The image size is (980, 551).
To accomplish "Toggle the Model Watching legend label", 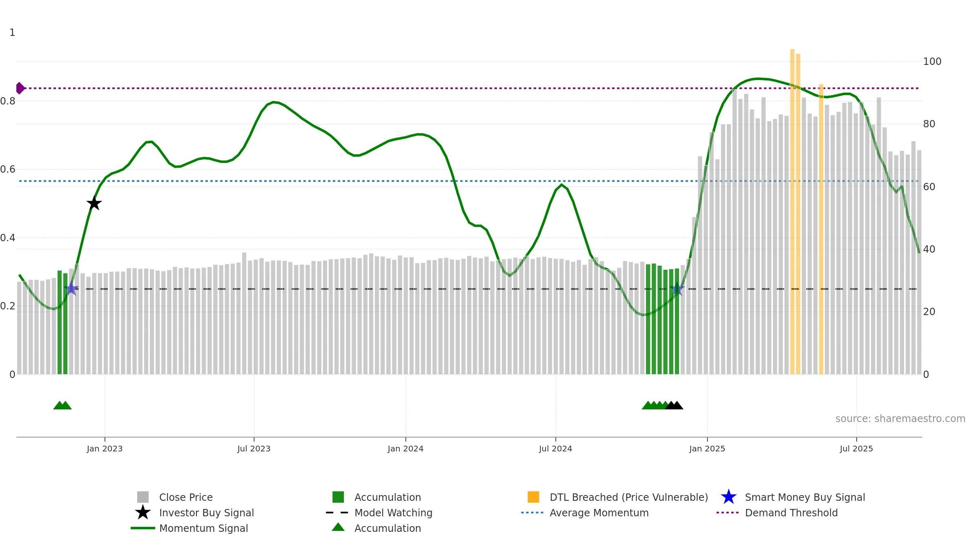I will click(393, 513).
